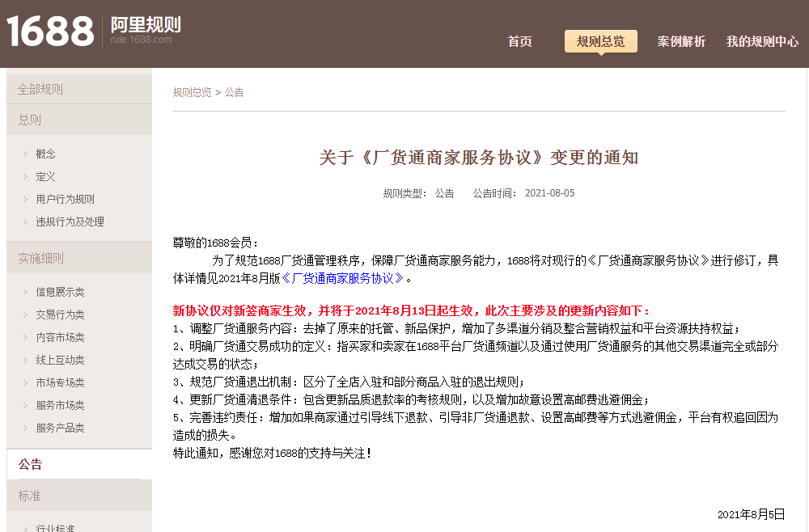Click the 1688 logo

(x=50, y=31)
